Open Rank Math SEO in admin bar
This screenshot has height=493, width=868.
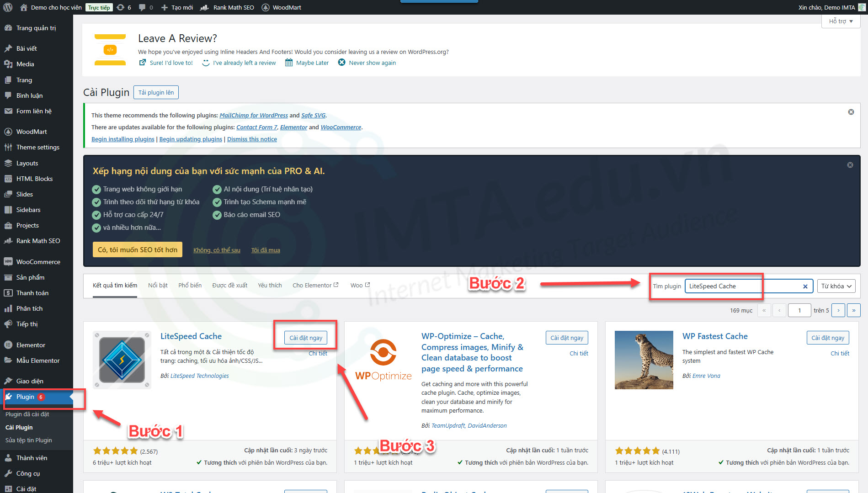[x=227, y=7]
